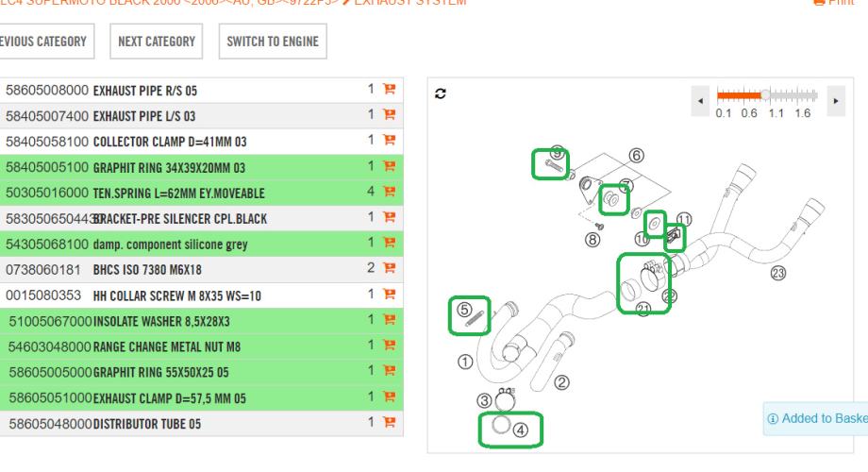The width and height of the screenshot is (868, 472).
Task: Add COLLECTOR CLAMP D=41MM 03 to cart
Action: tap(387, 141)
